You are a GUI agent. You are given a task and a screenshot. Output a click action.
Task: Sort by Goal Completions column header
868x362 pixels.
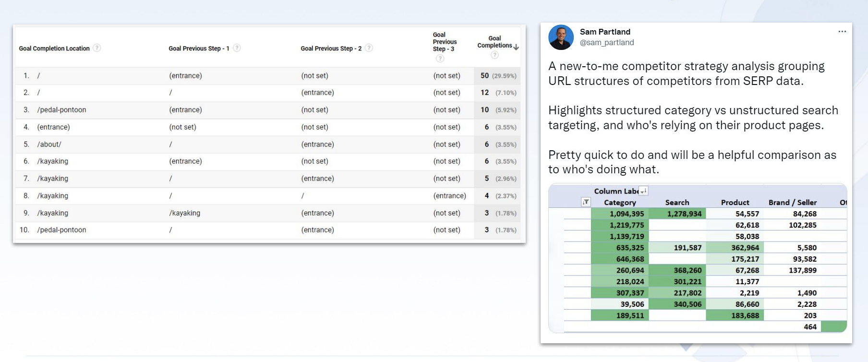tap(494, 42)
